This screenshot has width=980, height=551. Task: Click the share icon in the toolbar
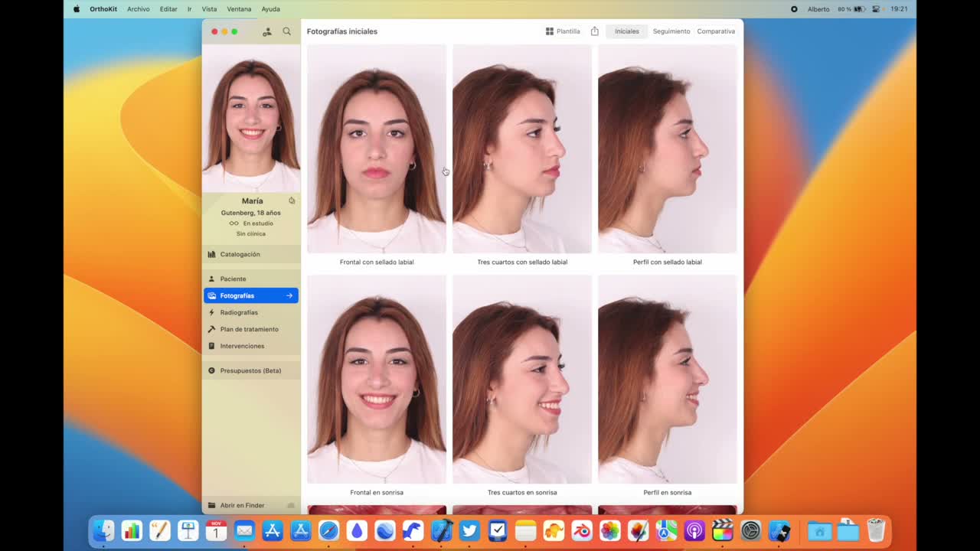pos(594,31)
